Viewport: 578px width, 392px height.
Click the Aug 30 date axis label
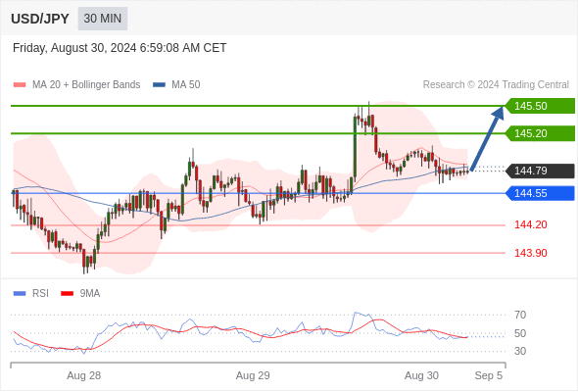pos(421,375)
